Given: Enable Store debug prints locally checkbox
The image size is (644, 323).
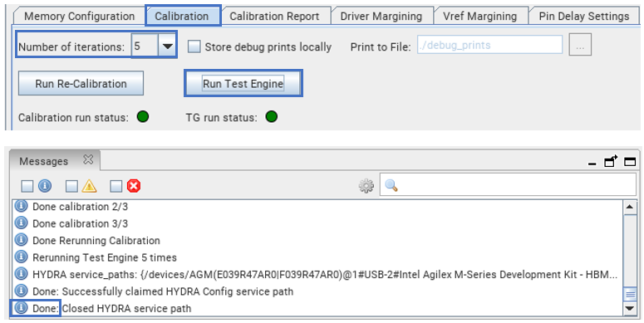Looking at the screenshot, I should coord(194,46).
